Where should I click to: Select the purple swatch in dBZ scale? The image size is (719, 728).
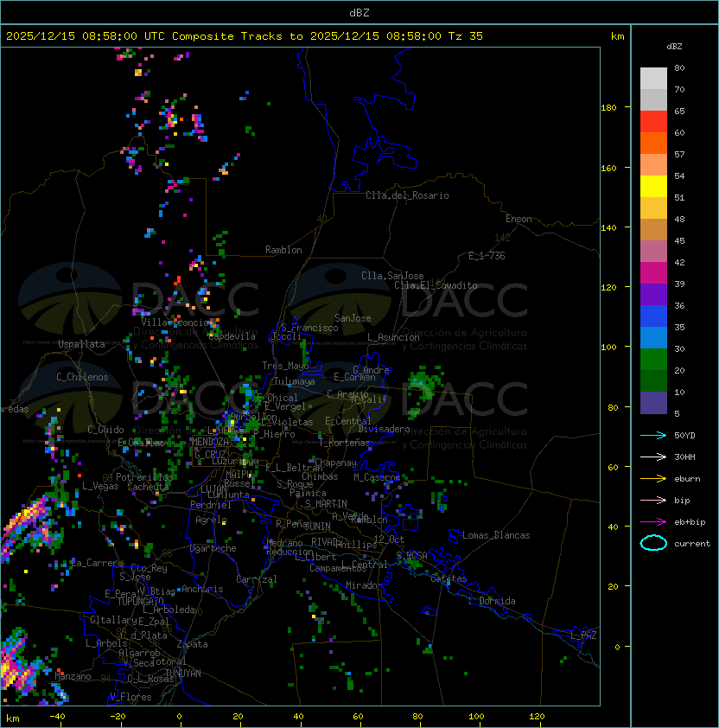[x=653, y=294]
